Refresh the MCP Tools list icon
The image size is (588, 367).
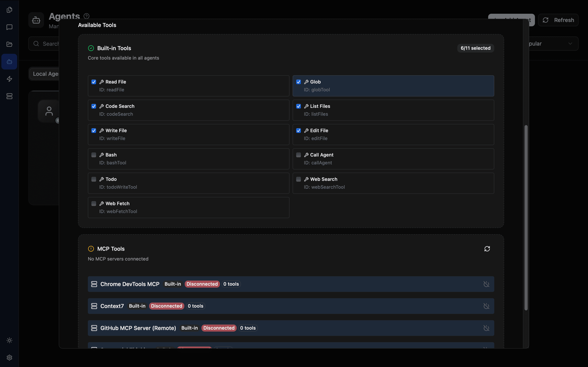[487, 249]
